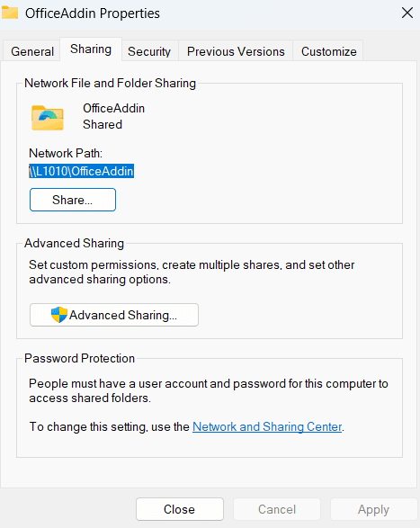The height and width of the screenshot is (528, 420).
Task: Click the 'OfficeAddin Properties' window title
Action: [x=93, y=13]
